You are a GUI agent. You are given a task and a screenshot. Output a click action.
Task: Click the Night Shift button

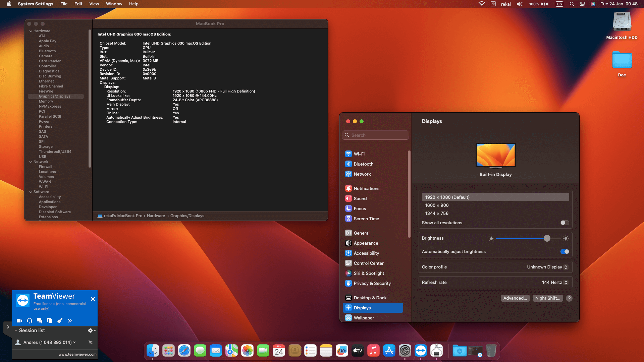(547, 298)
